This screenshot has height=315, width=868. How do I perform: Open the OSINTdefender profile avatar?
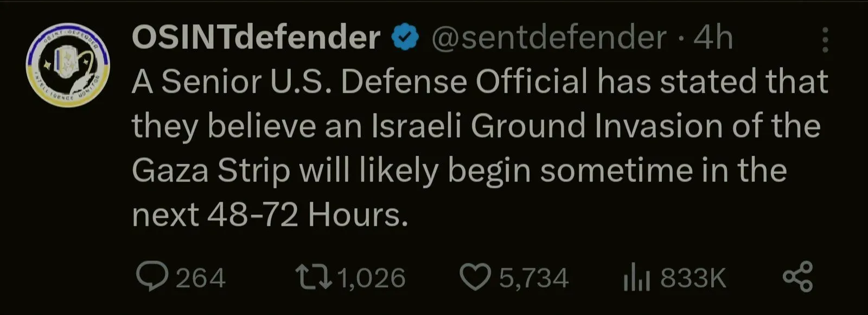pos(68,65)
